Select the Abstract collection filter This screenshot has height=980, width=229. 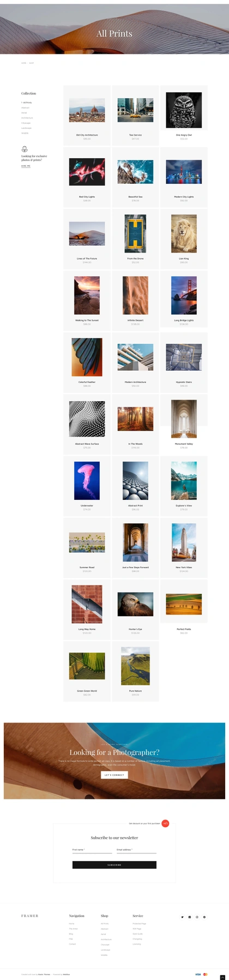coord(25,107)
